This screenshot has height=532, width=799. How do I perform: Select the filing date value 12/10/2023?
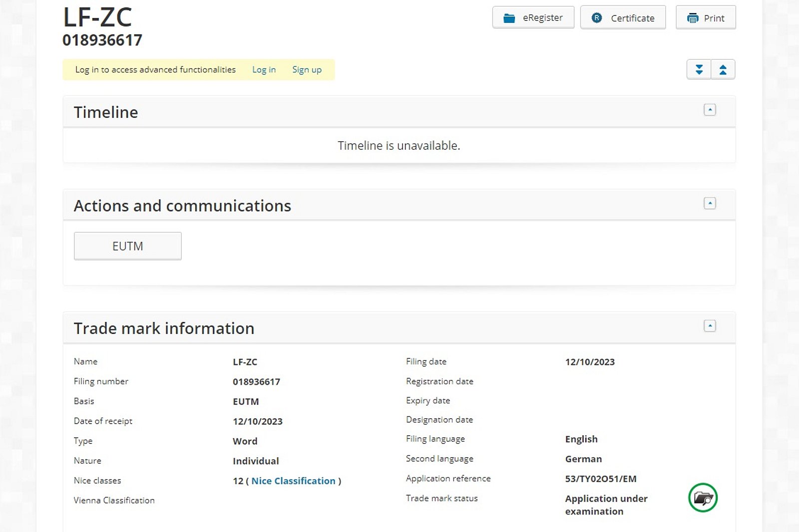point(590,362)
